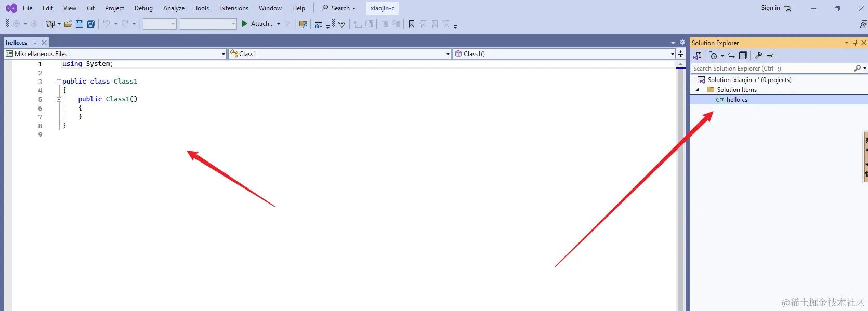Open the Redo history dropdown arrow
Viewport: 868px width, 311px height.
point(134,24)
